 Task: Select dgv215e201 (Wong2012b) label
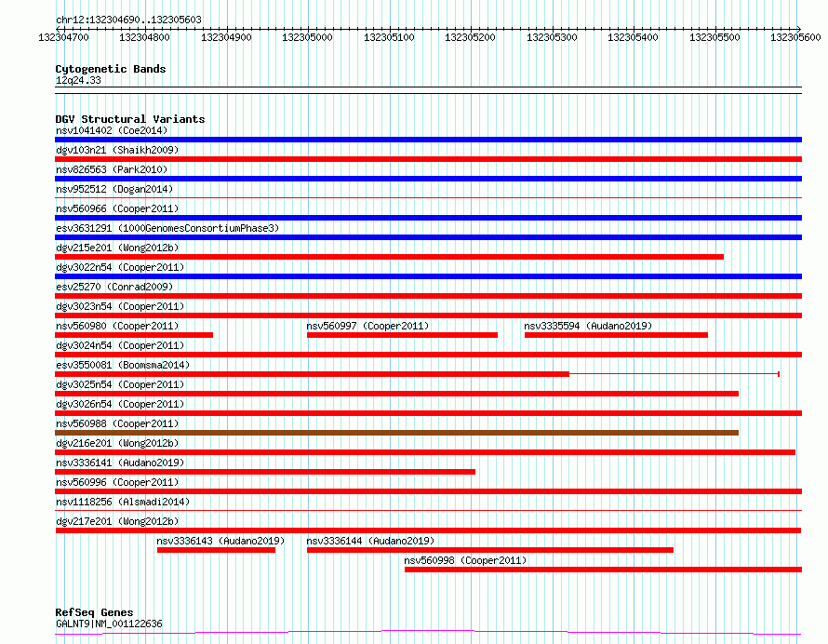pyautogui.click(x=117, y=248)
